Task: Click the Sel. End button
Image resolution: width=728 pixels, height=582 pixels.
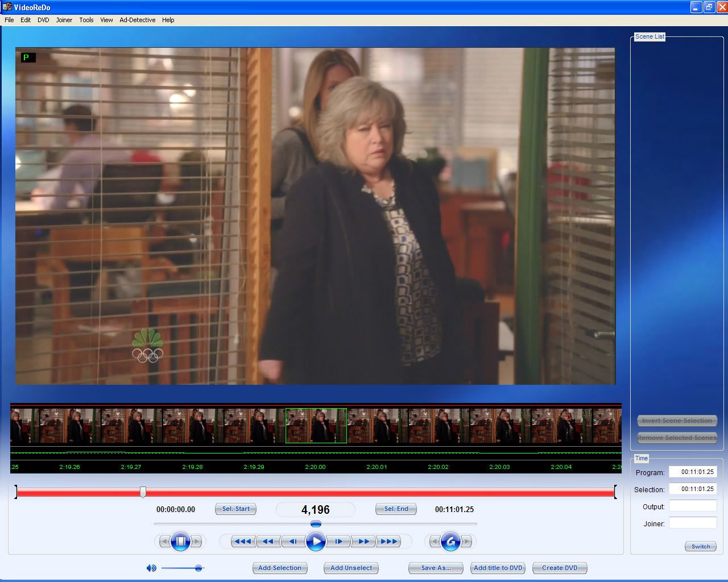Action: (396, 509)
